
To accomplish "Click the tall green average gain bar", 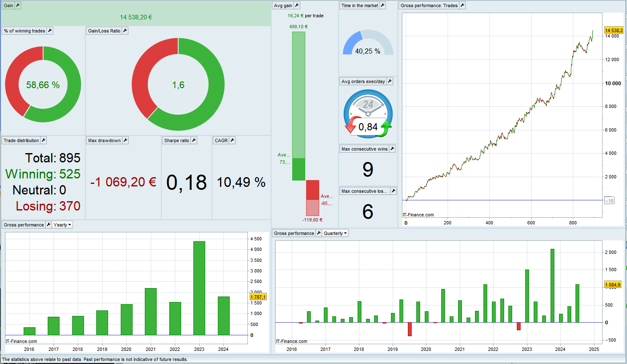I will click(299, 106).
